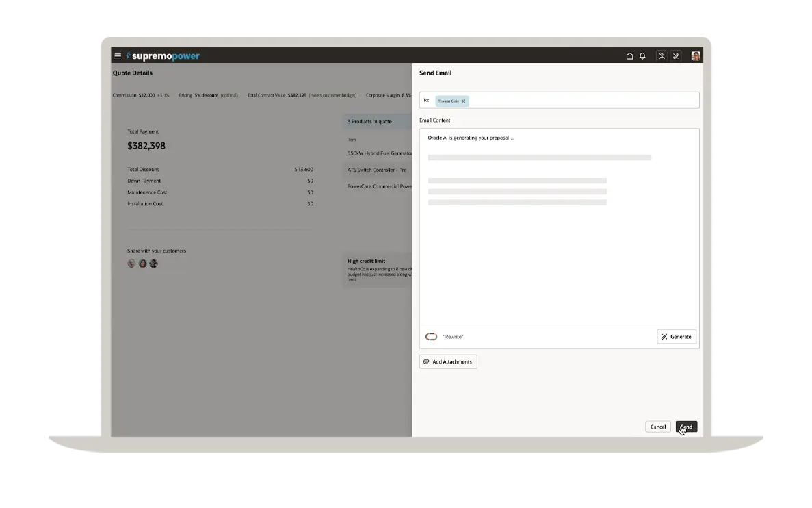Click the person icon in top bar
The image size is (812, 508).
[662, 56]
